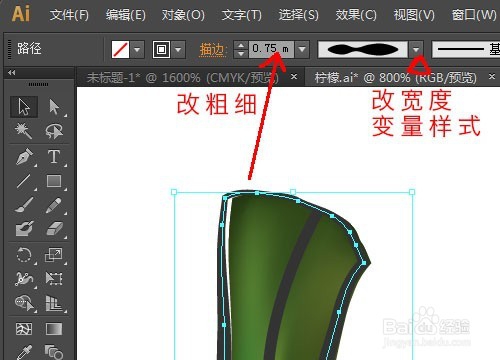Select the Pen tool
The height and width of the screenshot is (360, 500).
24,157
